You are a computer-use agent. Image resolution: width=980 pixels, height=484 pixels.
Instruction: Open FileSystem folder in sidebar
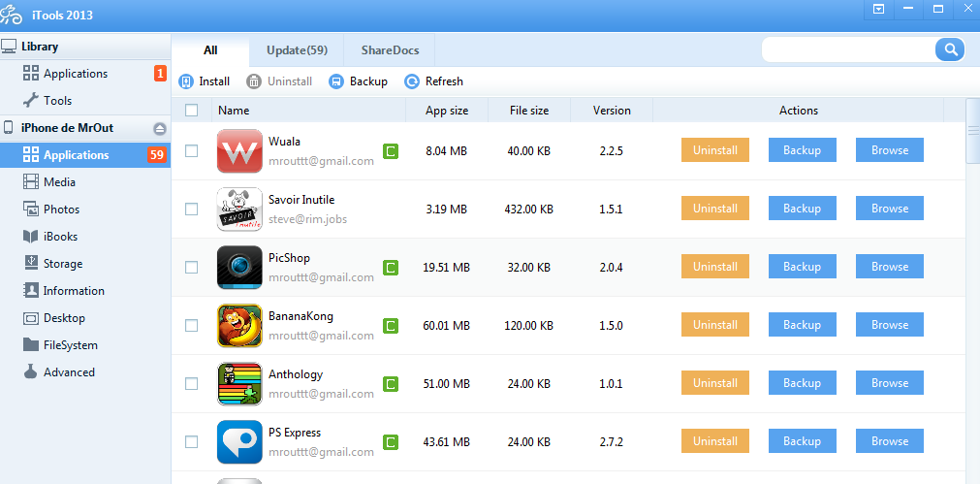pos(85,344)
